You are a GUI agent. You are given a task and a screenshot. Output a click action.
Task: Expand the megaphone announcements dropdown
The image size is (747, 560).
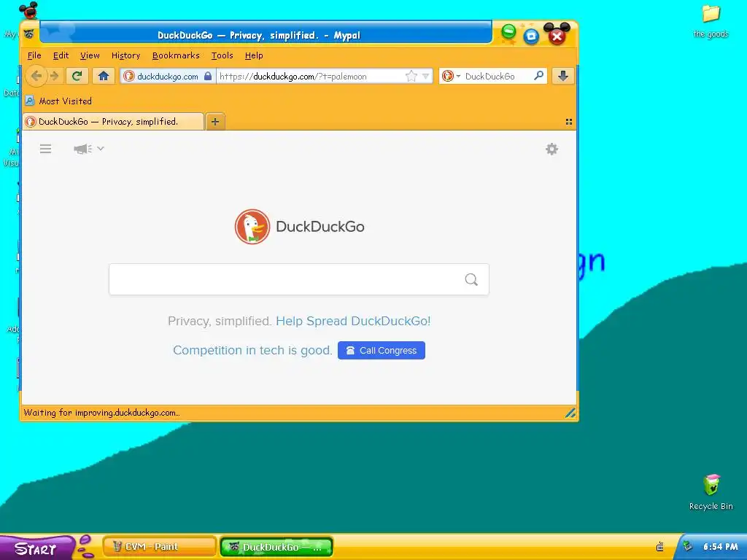click(88, 149)
